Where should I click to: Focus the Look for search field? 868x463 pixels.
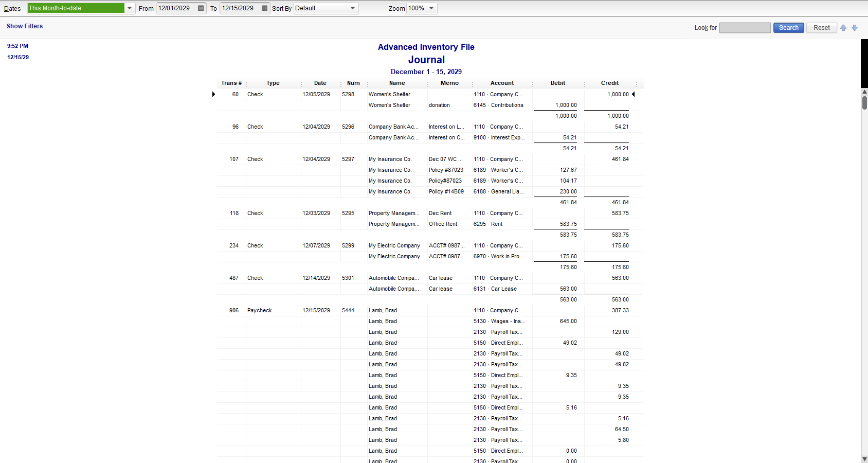click(745, 28)
